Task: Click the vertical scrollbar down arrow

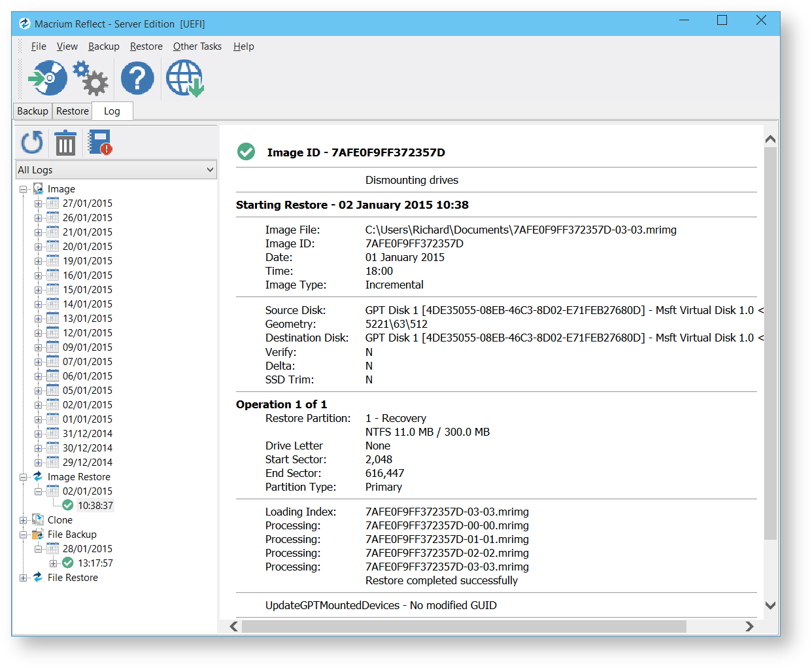Action: 770,606
